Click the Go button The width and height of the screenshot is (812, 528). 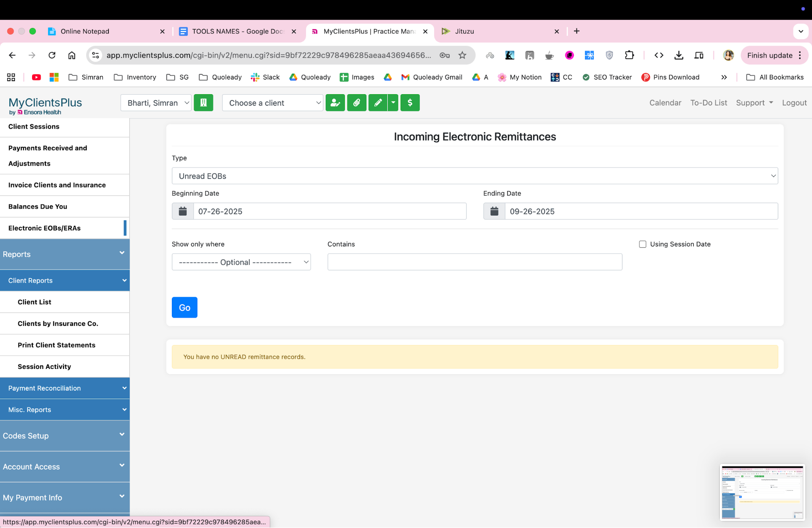click(184, 307)
